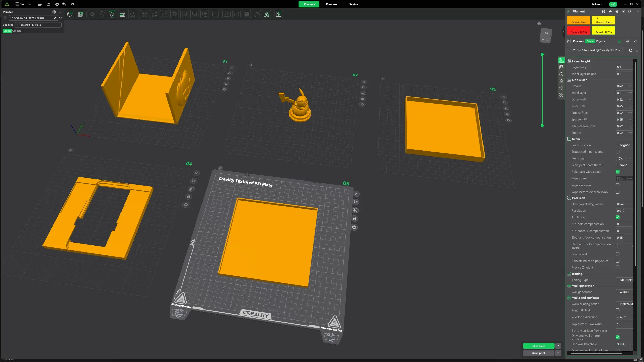This screenshot has width=644, height=362.
Task: Click the Add plate grid icon
Action: pyautogui.click(x=80, y=14)
